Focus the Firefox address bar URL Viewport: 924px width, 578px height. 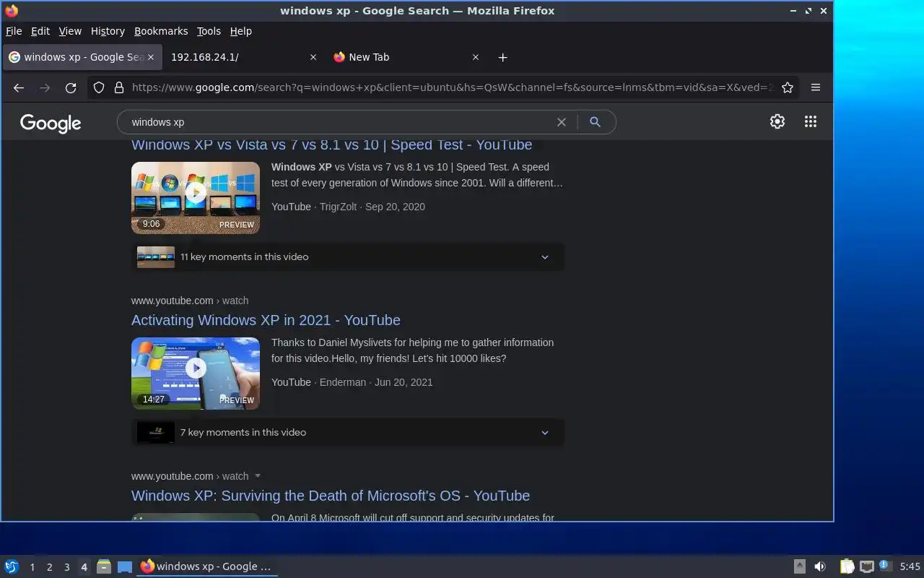(x=452, y=87)
